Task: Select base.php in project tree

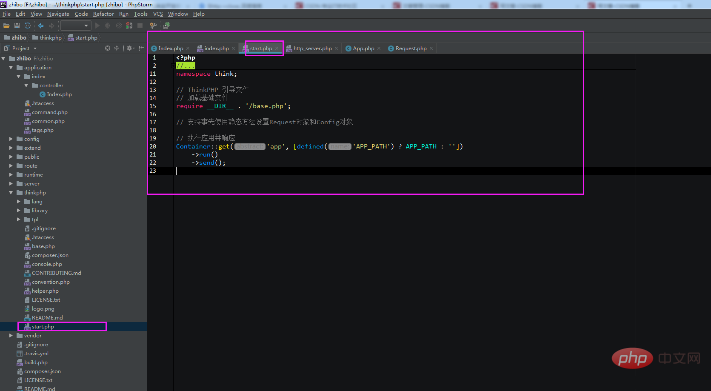Action: [39, 246]
